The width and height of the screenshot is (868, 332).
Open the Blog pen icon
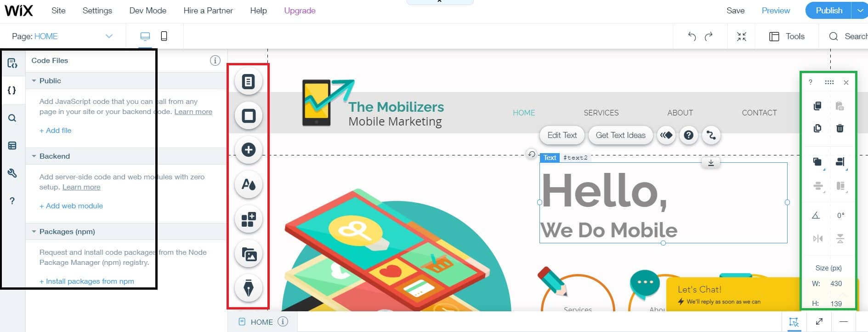tap(248, 288)
